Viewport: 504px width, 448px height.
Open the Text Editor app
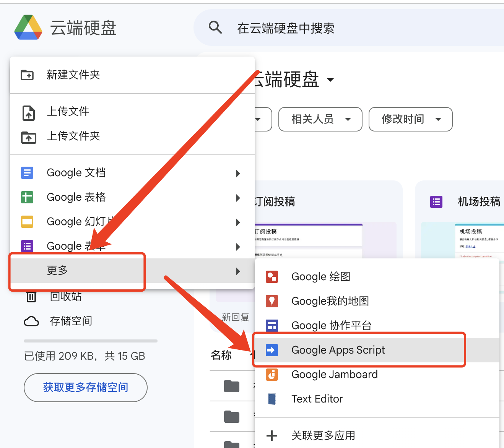click(317, 399)
